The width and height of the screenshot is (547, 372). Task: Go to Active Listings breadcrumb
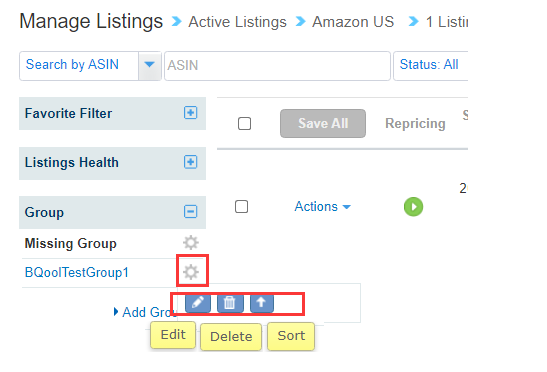coord(237,22)
